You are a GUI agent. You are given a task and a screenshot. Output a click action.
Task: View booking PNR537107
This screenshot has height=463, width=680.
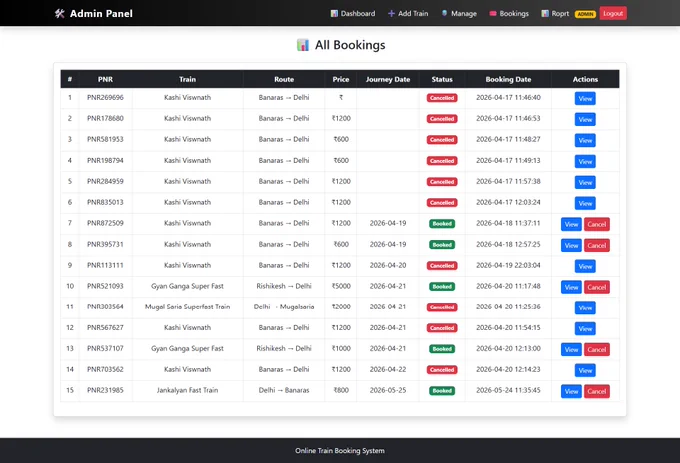point(571,349)
